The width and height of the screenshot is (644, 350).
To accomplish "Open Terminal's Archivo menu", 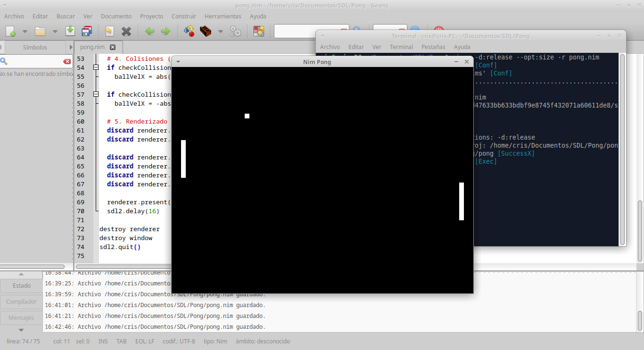I will (x=330, y=47).
